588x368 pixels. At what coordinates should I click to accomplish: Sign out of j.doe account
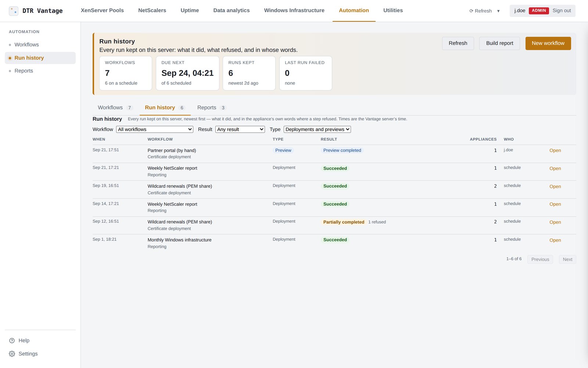click(562, 11)
